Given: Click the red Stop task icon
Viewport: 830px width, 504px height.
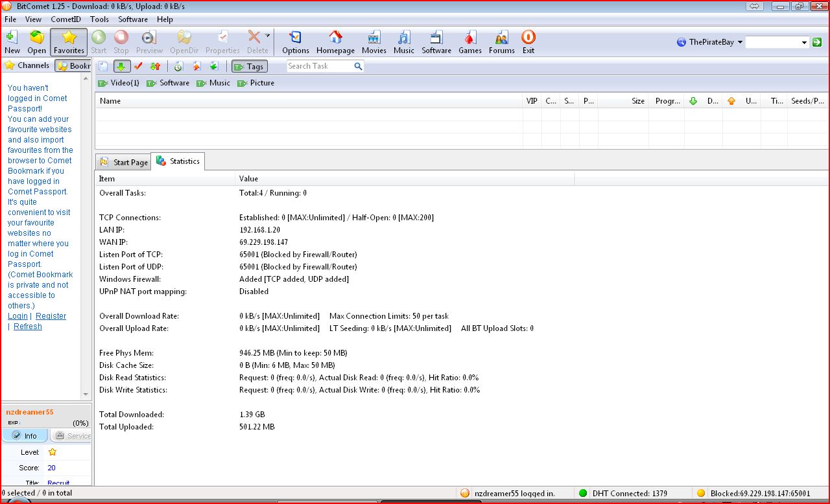Looking at the screenshot, I should pyautogui.click(x=121, y=41).
